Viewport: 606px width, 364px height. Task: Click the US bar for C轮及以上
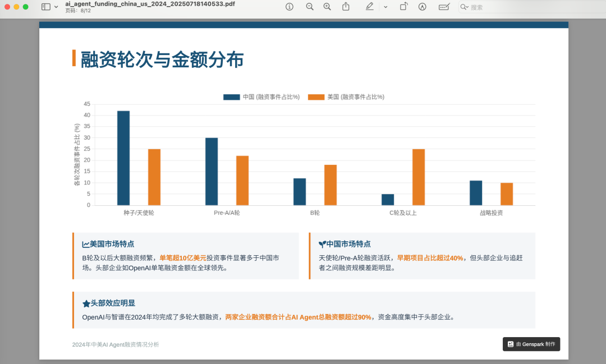pyautogui.click(x=419, y=177)
